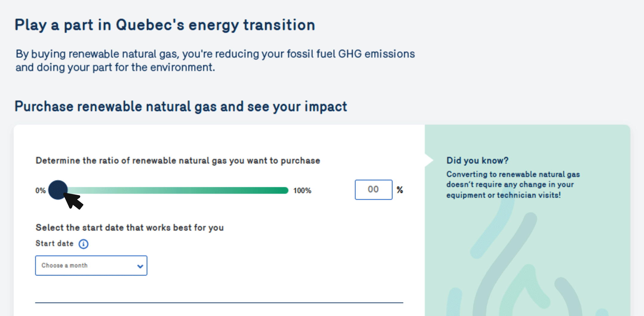Viewport: 644px width, 316px height.
Task: Click the Did you know? heading
Action: pos(477,160)
